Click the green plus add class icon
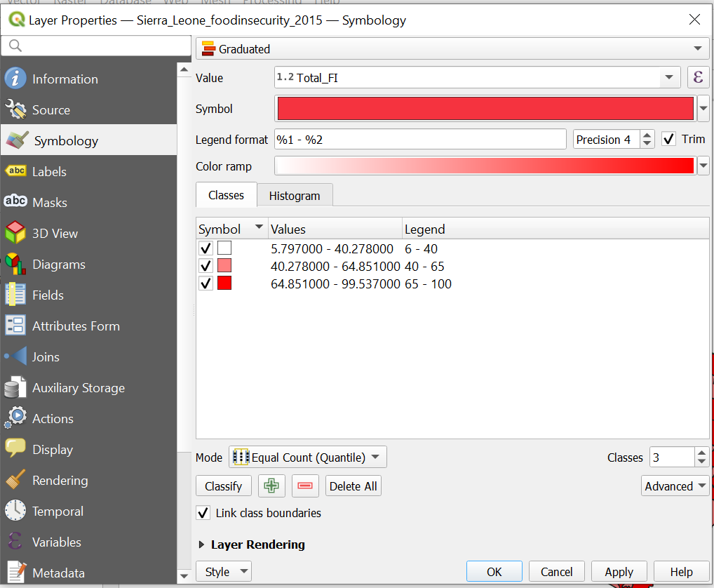Viewport: 714px width, 588px height. pos(271,486)
